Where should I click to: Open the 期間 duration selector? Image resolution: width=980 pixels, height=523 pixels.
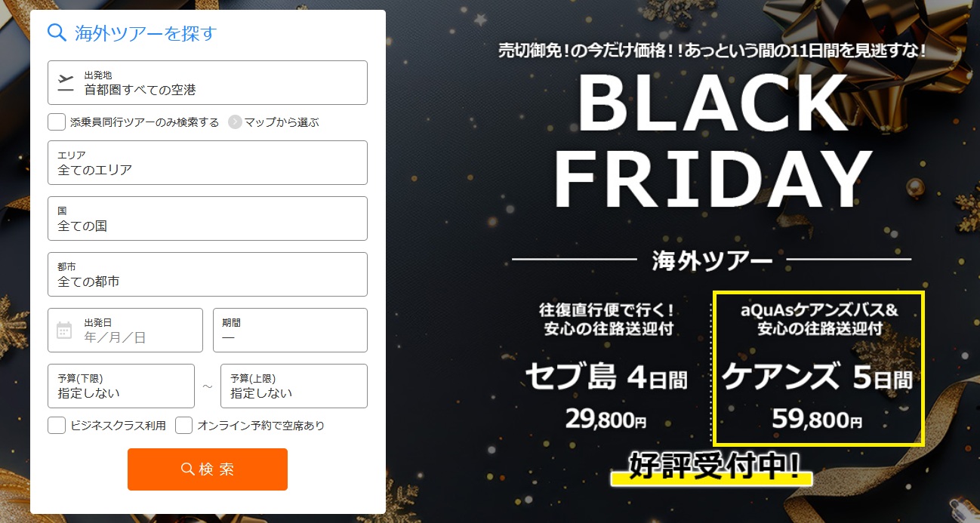coord(290,330)
